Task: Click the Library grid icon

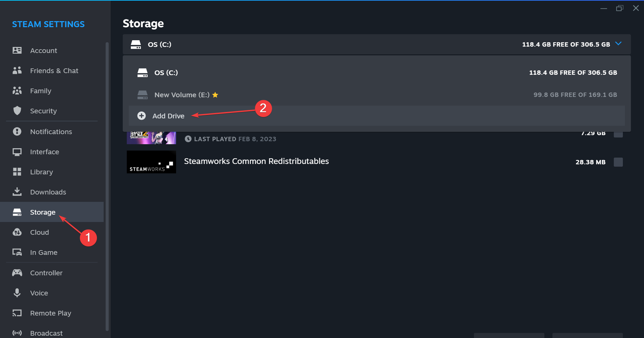Action: click(17, 172)
